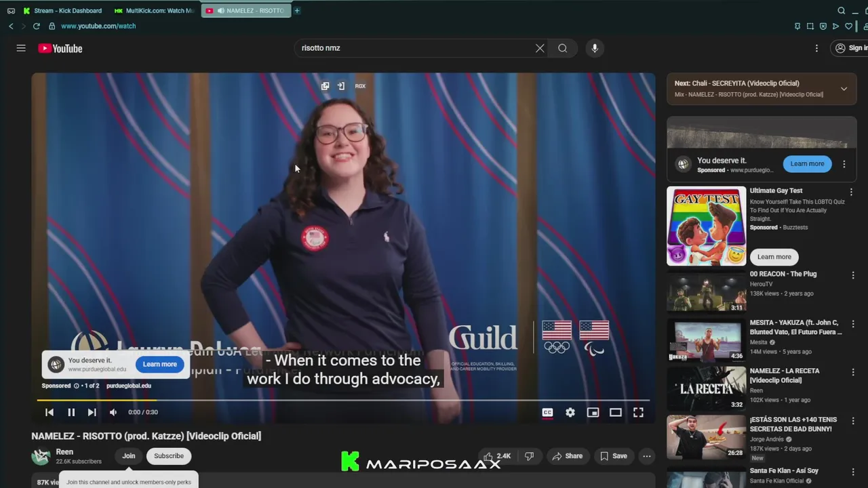Toggle theater mode
This screenshot has height=488, width=868.
pyautogui.click(x=616, y=412)
